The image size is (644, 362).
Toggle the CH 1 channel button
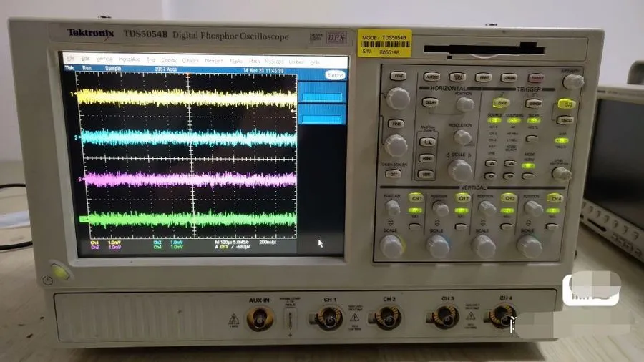(416, 198)
